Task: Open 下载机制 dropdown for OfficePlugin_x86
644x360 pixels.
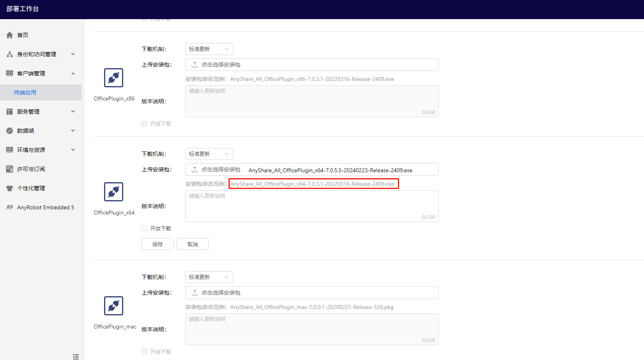Action: (209, 49)
